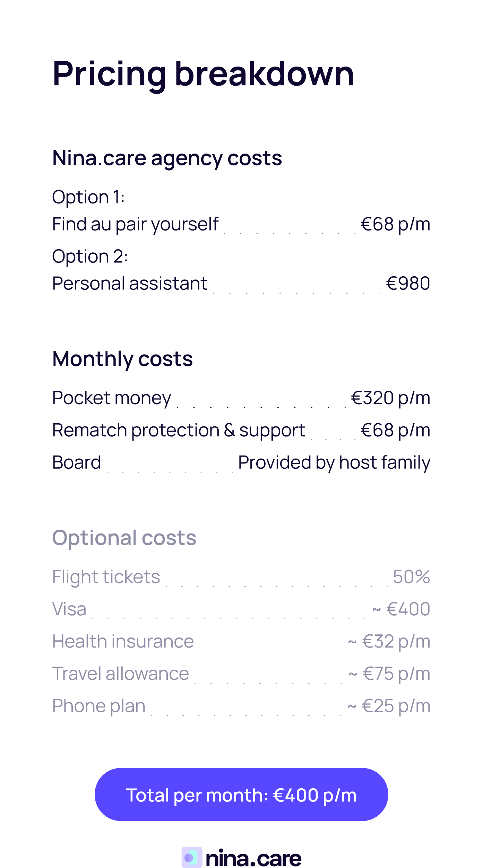Image resolution: width=483 pixels, height=868 pixels.
Task: Click Rematch protection & support label
Action: (x=179, y=430)
